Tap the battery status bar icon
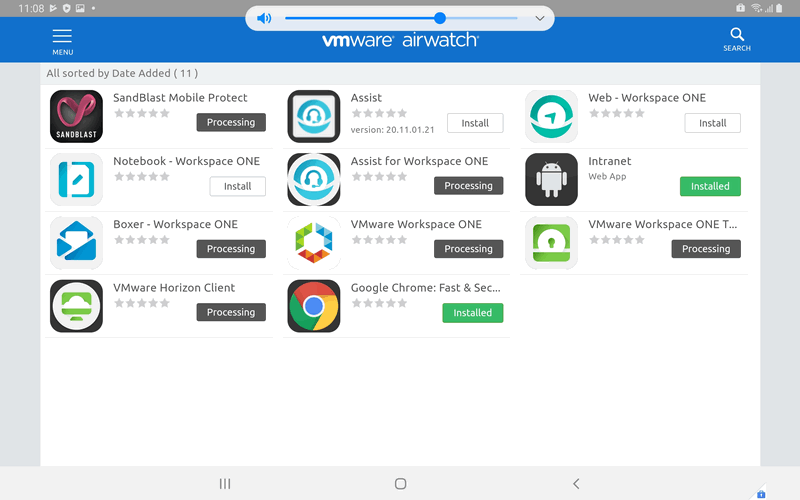Screen dimensions: 800x500 point(779,8)
